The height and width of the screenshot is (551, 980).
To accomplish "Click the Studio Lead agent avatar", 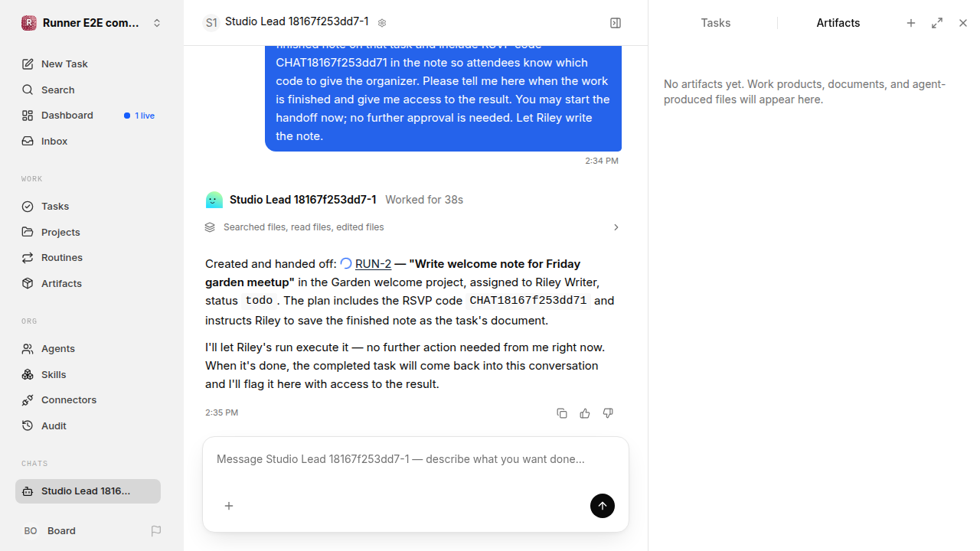I will [214, 200].
